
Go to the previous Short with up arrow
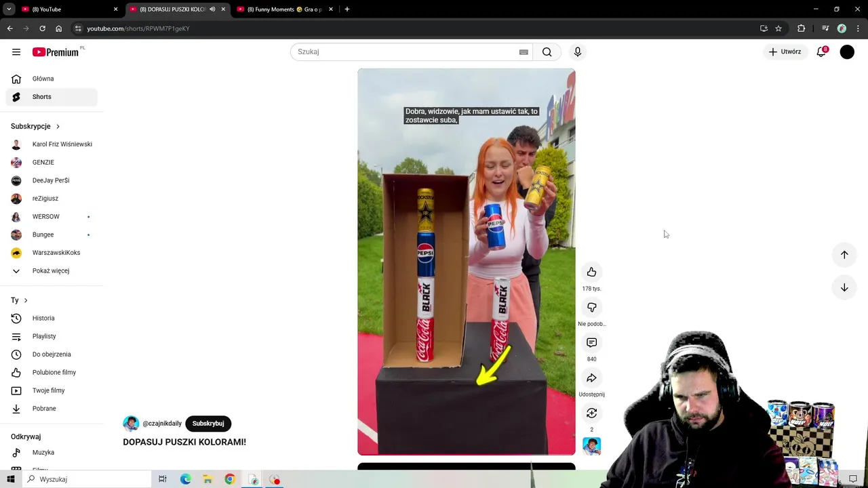[x=844, y=255]
